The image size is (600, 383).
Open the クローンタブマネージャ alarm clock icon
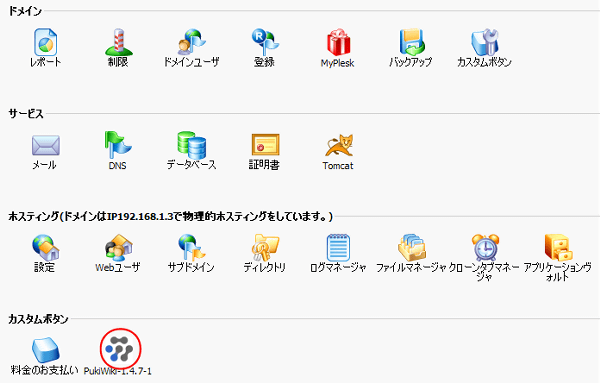(485, 248)
